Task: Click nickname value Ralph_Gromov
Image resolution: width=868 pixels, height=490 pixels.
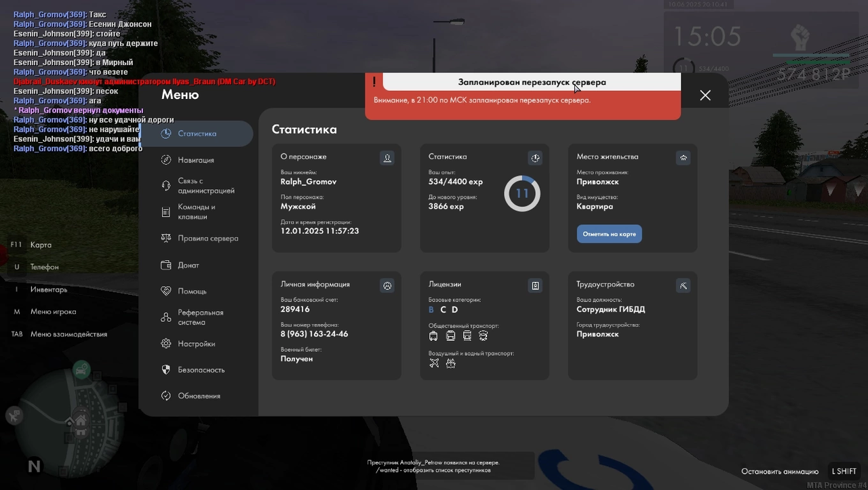Action: click(x=309, y=182)
